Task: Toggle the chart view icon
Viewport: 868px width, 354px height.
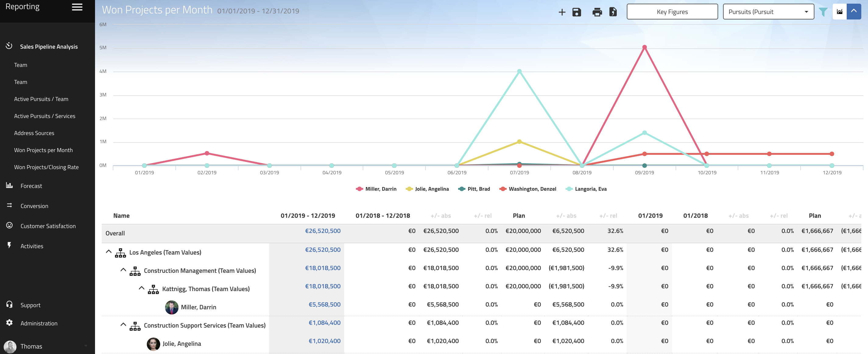Action: (839, 12)
